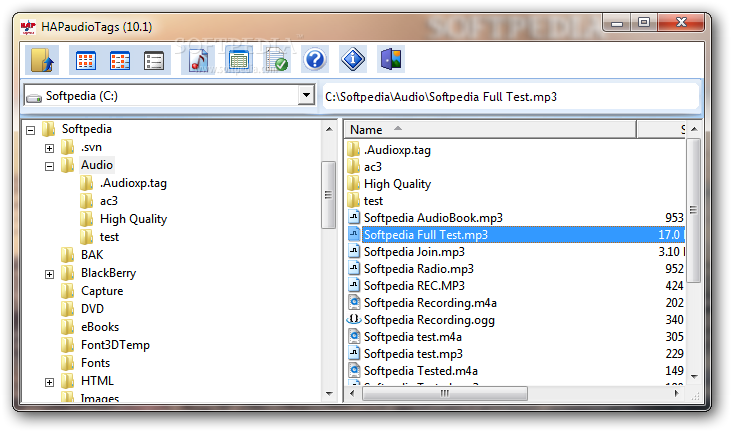Click file list scroll up arrow
This screenshot has height=432, width=732.
click(x=694, y=129)
